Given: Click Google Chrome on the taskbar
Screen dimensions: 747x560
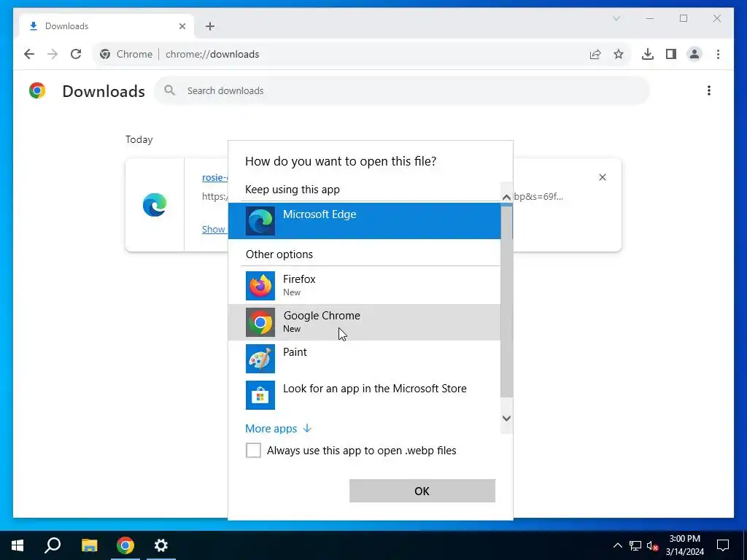Looking at the screenshot, I should click(125, 545).
